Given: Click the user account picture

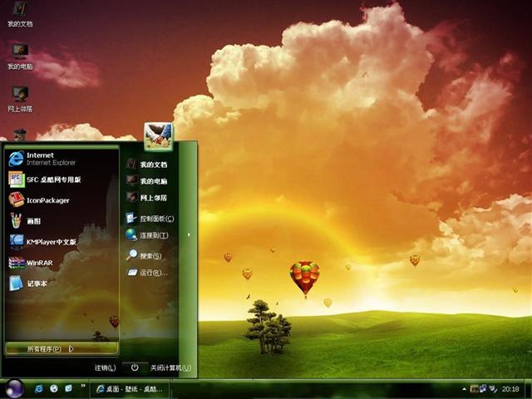Looking at the screenshot, I should [x=158, y=136].
